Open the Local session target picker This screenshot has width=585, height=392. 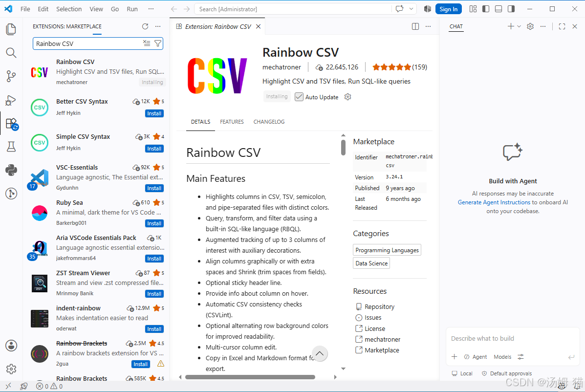pyautogui.click(x=462, y=373)
